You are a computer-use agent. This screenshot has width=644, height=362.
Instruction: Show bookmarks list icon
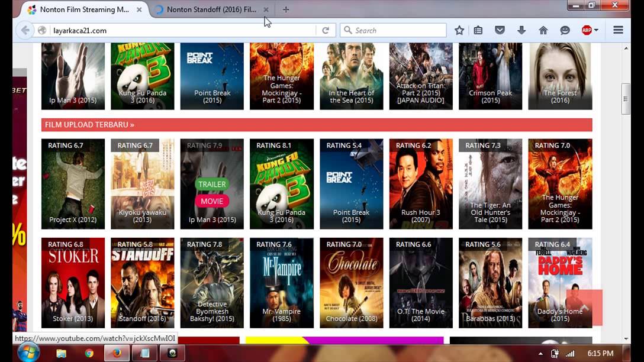click(x=478, y=30)
